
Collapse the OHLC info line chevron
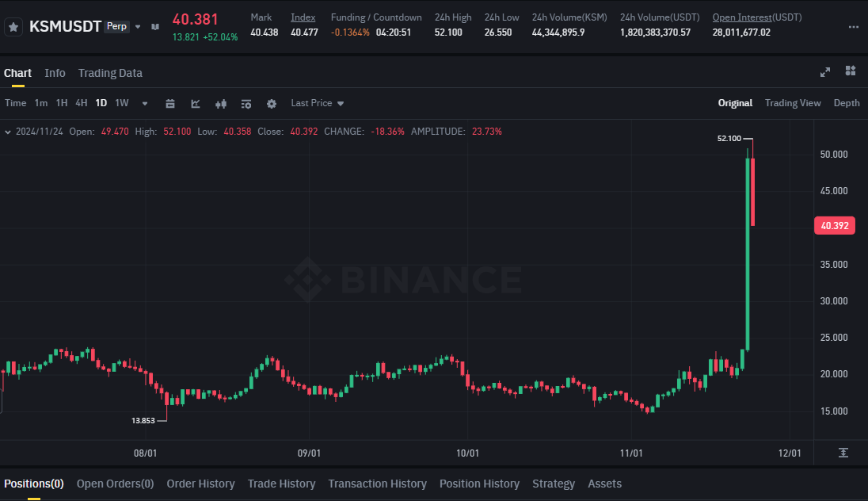pyautogui.click(x=8, y=132)
